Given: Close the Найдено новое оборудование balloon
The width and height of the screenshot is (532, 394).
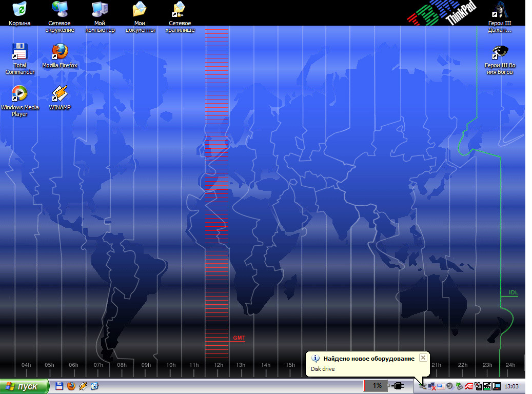Looking at the screenshot, I should coord(423,358).
